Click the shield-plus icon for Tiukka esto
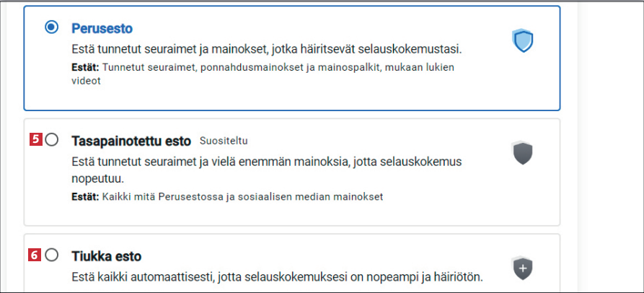This screenshot has width=644, height=293. [522, 268]
